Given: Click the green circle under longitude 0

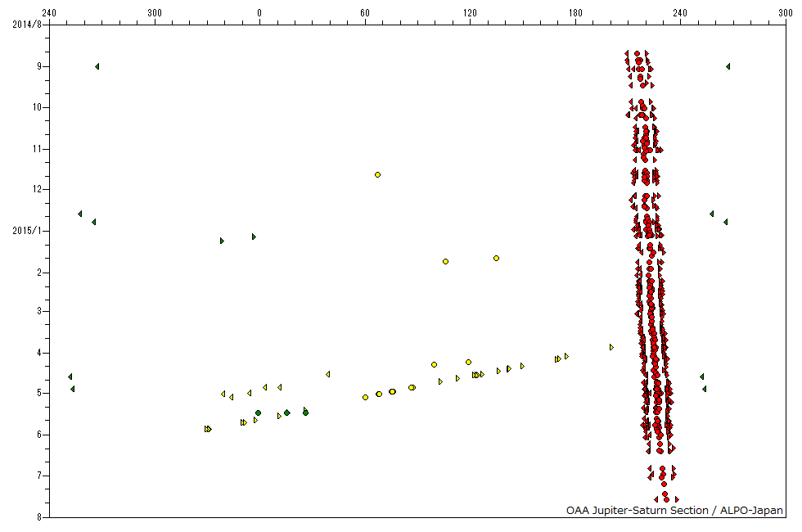Looking at the screenshot, I should coord(259,413).
